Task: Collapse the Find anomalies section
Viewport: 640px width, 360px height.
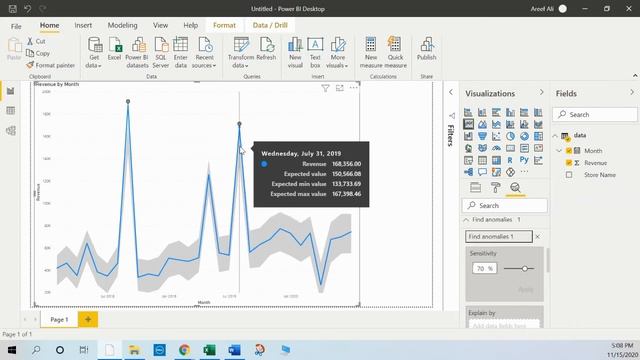Action: [x=467, y=220]
